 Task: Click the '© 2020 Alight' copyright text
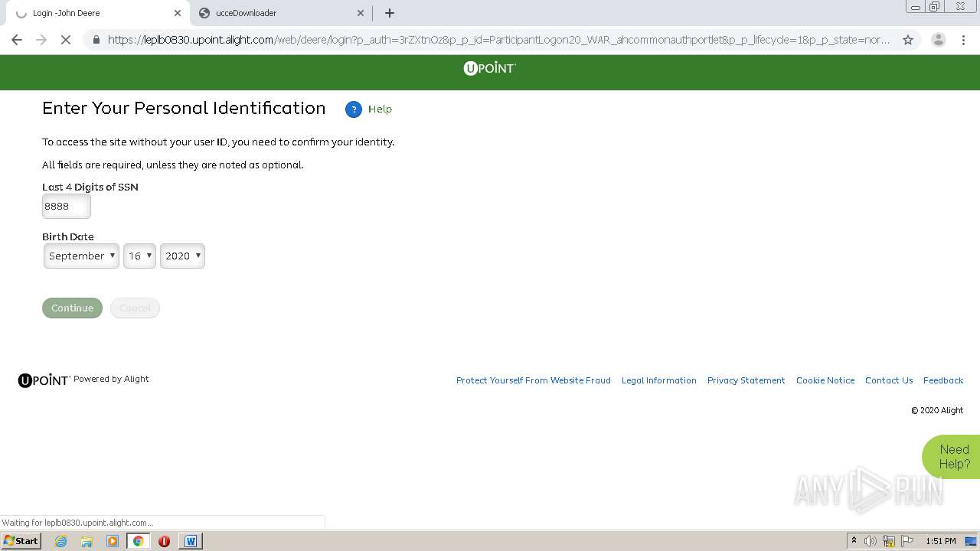point(937,410)
